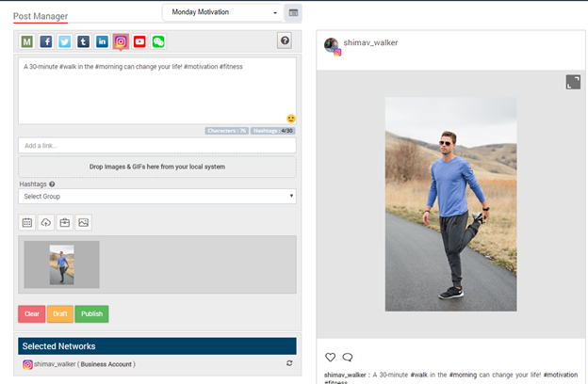The width and height of the screenshot is (588, 384).
Task: Click the cloud upload icon
Action: pyautogui.click(x=46, y=223)
